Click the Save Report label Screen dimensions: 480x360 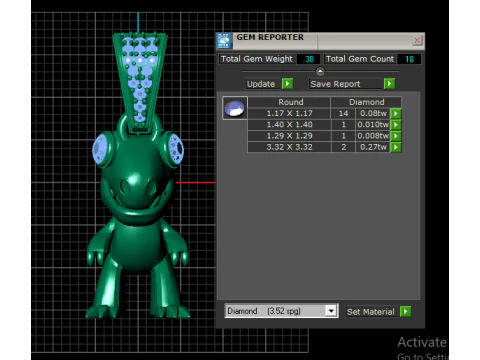(x=335, y=84)
